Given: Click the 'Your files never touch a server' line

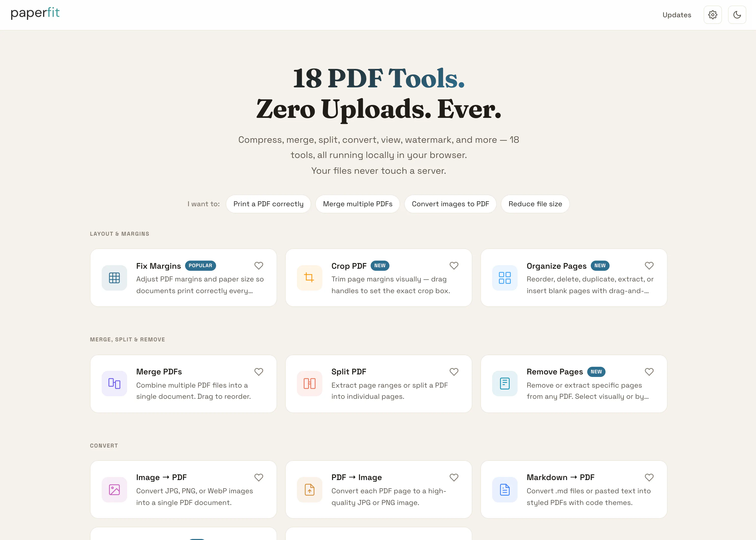Looking at the screenshot, I should point(378,171).
